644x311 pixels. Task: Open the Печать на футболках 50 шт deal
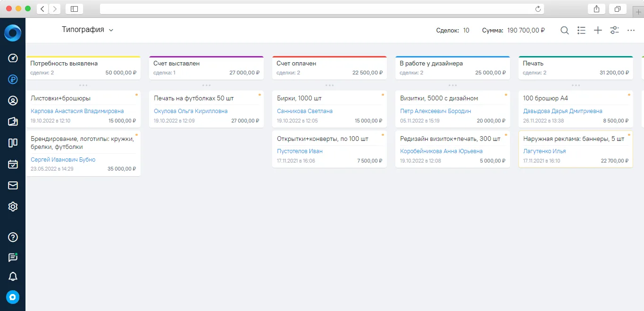tap(206, 109)
